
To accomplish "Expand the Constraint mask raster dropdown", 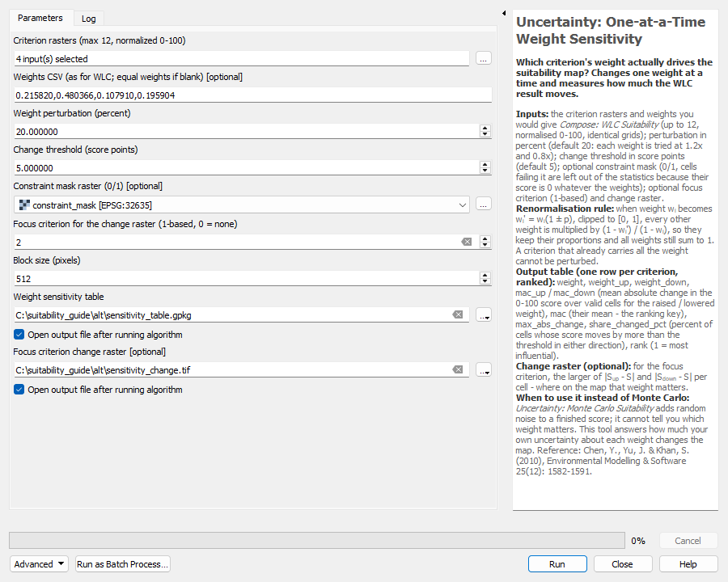I will [463, 205].
